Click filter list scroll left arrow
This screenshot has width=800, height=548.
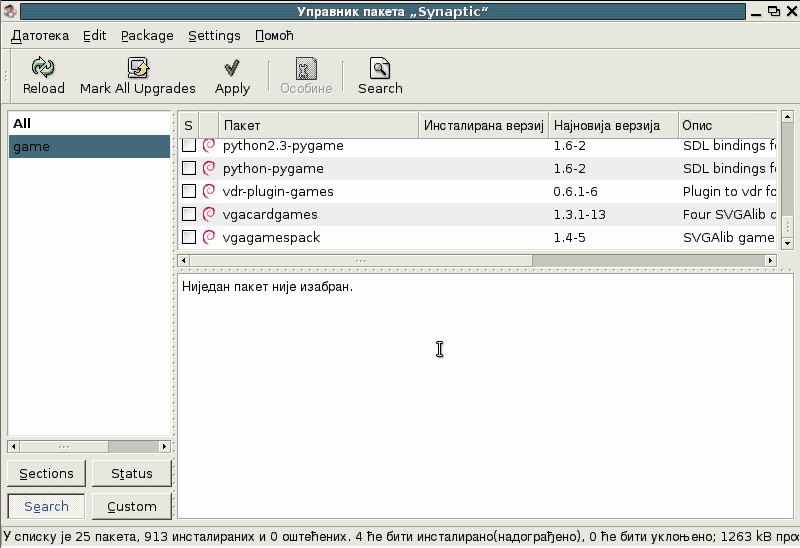(x=14, y=446)
